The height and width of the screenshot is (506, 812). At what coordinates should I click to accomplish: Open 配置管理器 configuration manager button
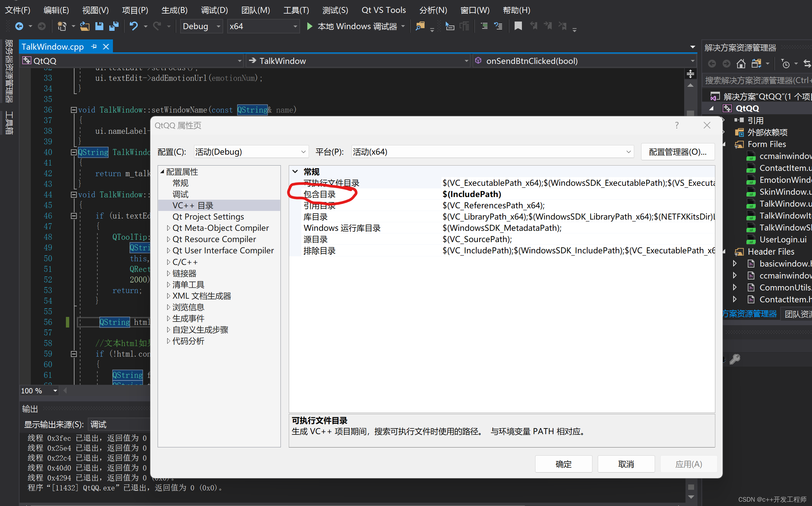pyautogui.click(x=678, y=152)
